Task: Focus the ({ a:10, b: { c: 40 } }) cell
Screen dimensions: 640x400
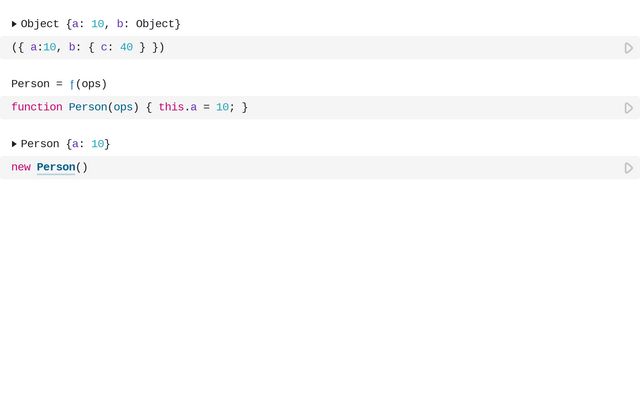Action: point(300,48)
